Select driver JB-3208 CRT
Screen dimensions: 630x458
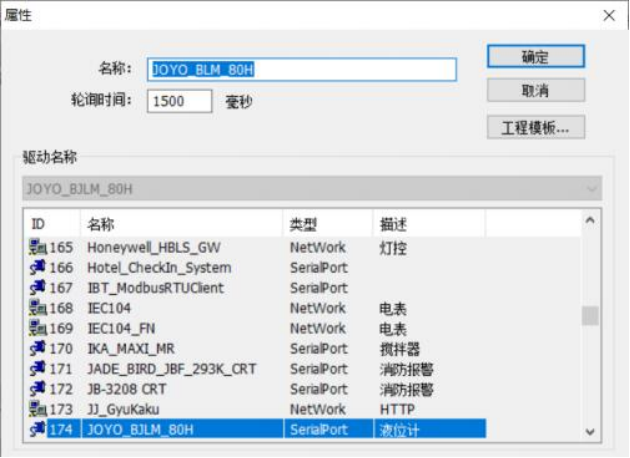[127, 389]
